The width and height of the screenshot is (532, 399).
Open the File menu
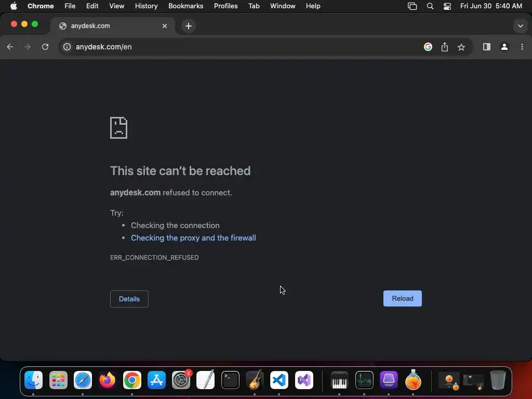tap(70, 6)
